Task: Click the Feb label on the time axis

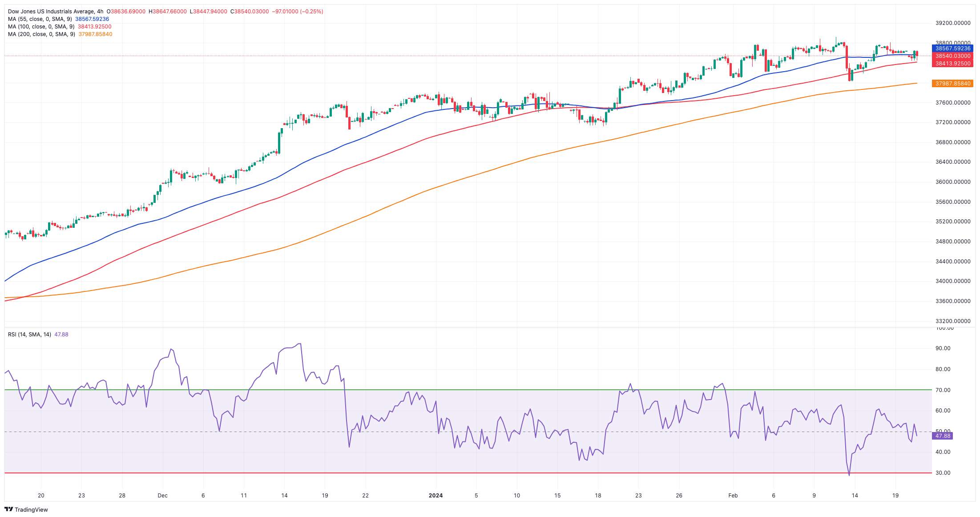Action: click(x=733, y=496)
